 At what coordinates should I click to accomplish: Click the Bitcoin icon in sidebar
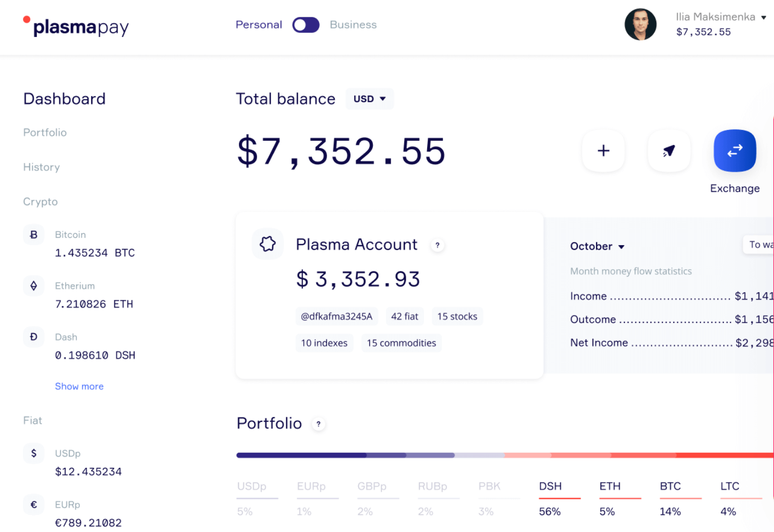click(x=33, y=235)
